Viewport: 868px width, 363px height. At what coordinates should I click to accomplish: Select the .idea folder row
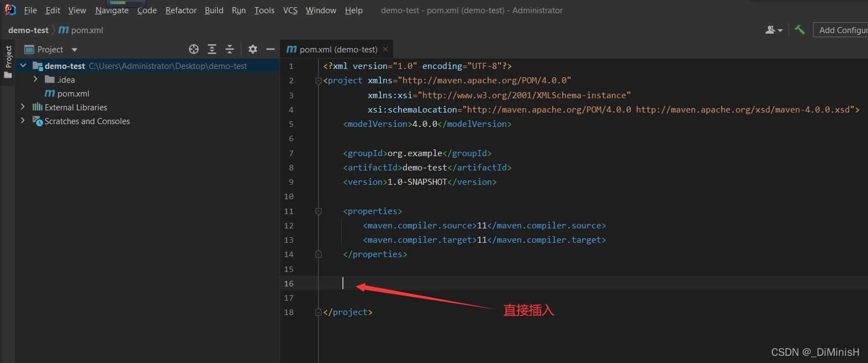pyautogui.click(x=147, y=80)
